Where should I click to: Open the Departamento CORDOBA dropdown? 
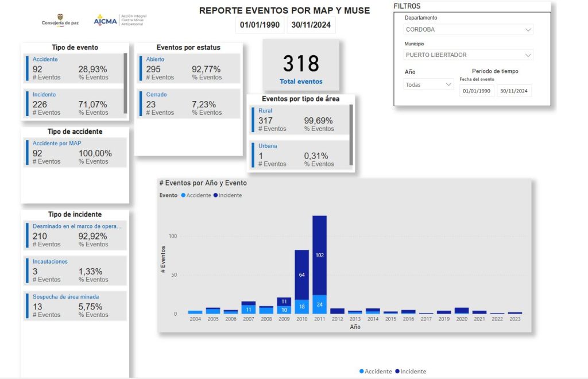pyautogui.click(x=469, y=29)
